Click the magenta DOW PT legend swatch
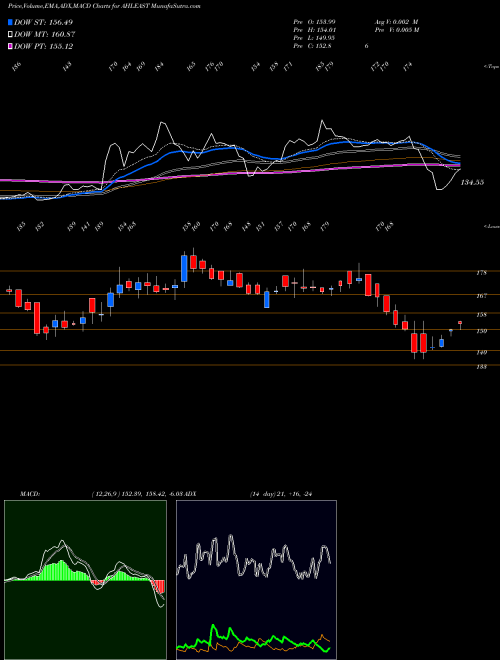 [10, 46]
